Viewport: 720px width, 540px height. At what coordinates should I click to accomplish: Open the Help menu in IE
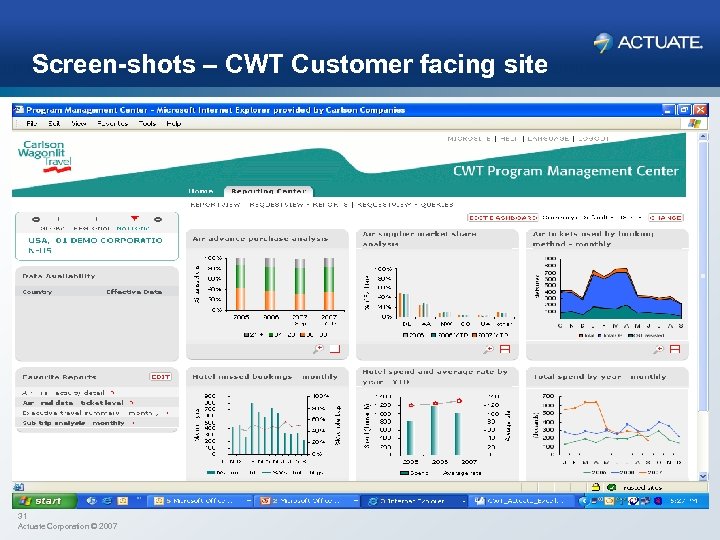tap(174, 124)
